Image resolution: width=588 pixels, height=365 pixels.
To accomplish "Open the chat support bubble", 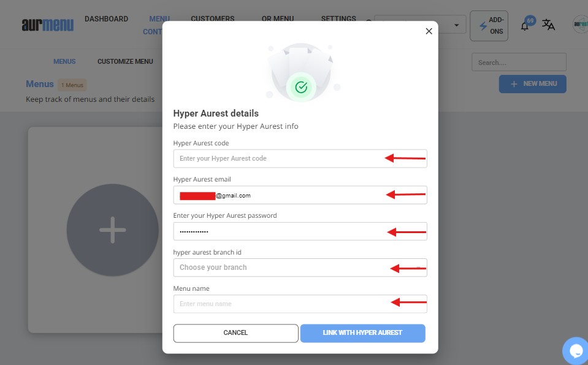I will [576, 351].
